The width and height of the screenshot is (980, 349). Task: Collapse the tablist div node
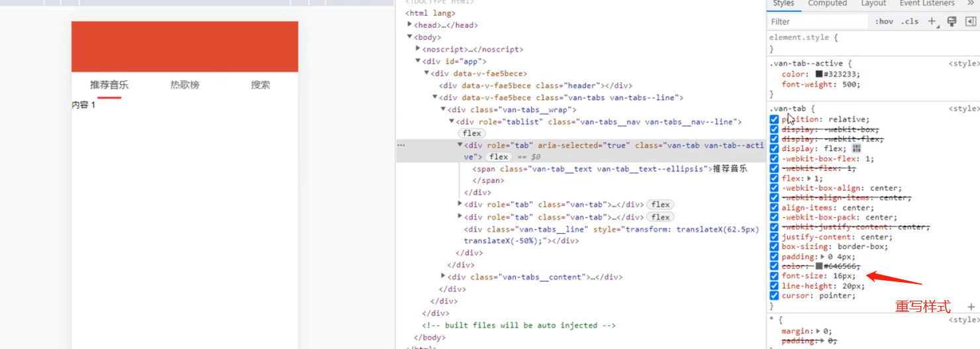(452, 121)
